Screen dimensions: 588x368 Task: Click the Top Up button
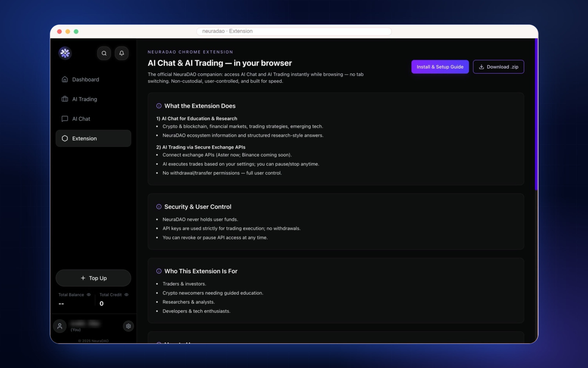pos(93,278)
